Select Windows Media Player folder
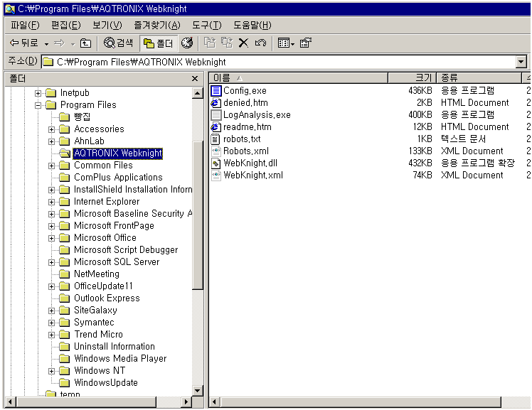 (120, 359)
